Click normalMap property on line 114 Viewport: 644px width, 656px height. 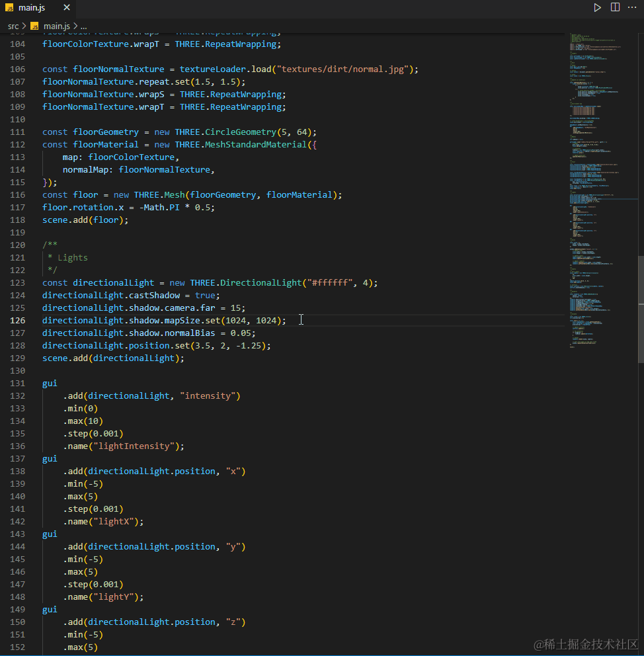[86, 170]
